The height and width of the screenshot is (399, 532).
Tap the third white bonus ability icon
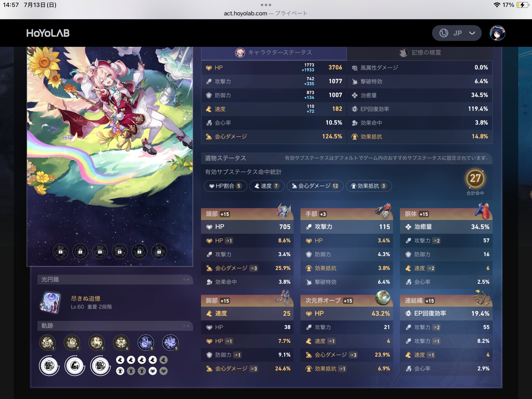click(x=101, y=366)
